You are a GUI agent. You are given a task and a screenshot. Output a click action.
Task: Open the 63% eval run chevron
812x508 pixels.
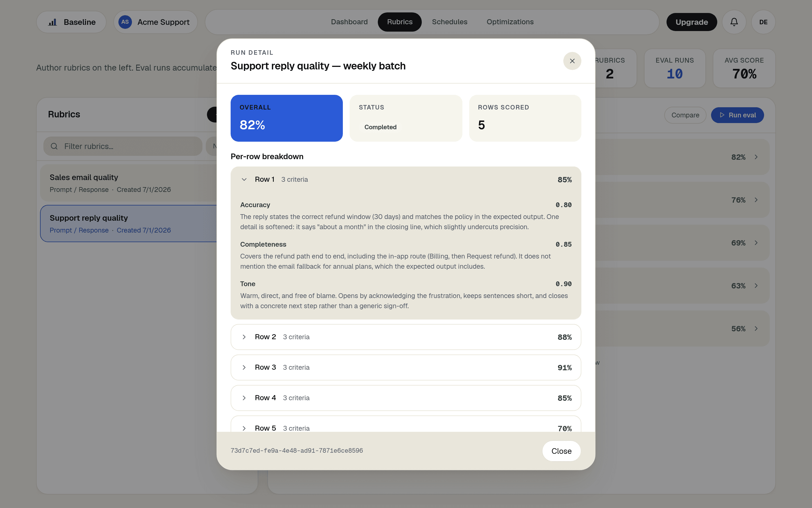756,286
